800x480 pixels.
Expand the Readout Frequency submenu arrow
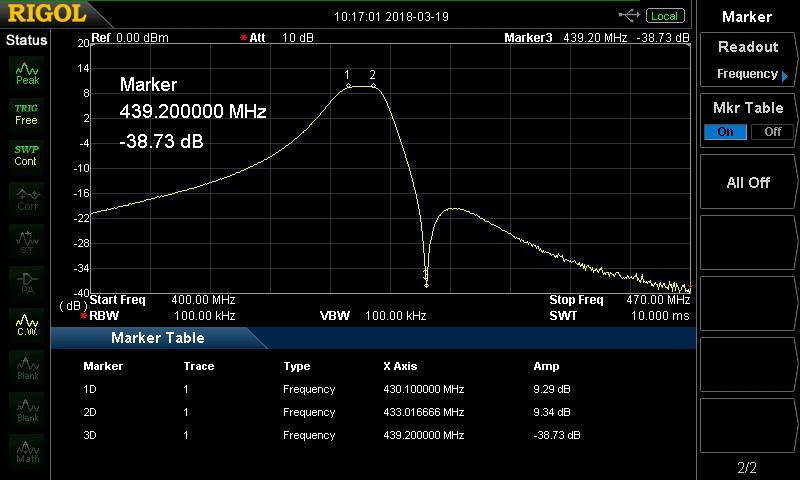(784, 76)
